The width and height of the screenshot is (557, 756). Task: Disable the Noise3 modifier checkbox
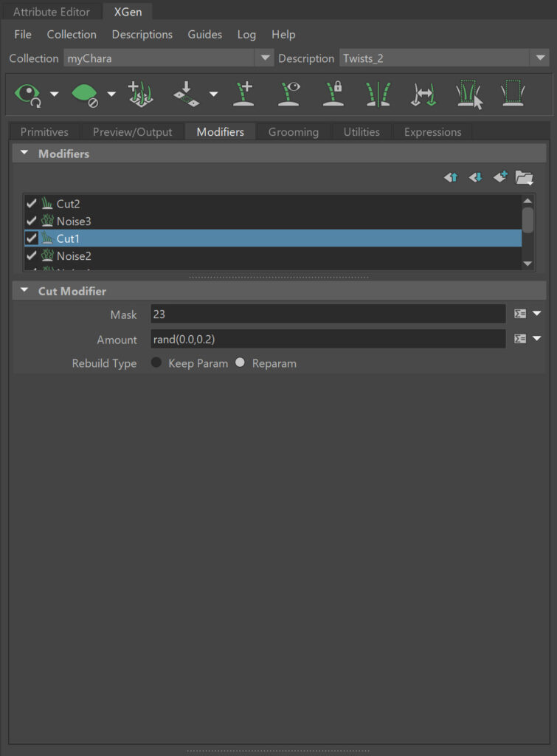(32, 221)
